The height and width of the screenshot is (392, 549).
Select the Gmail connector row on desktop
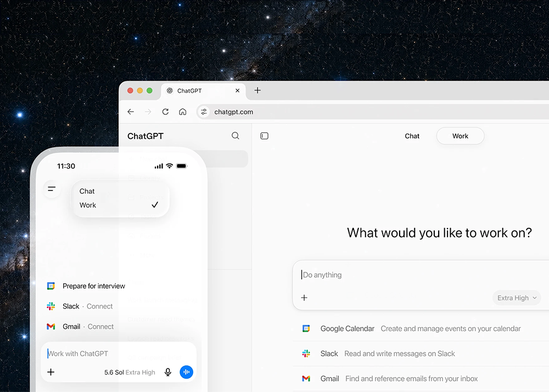[421, 379]
